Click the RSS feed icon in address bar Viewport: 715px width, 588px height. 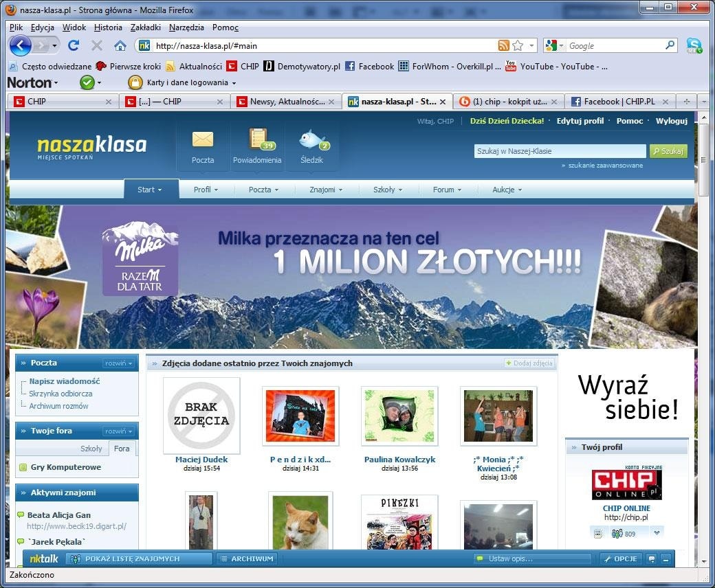click(x=503, y=45)
